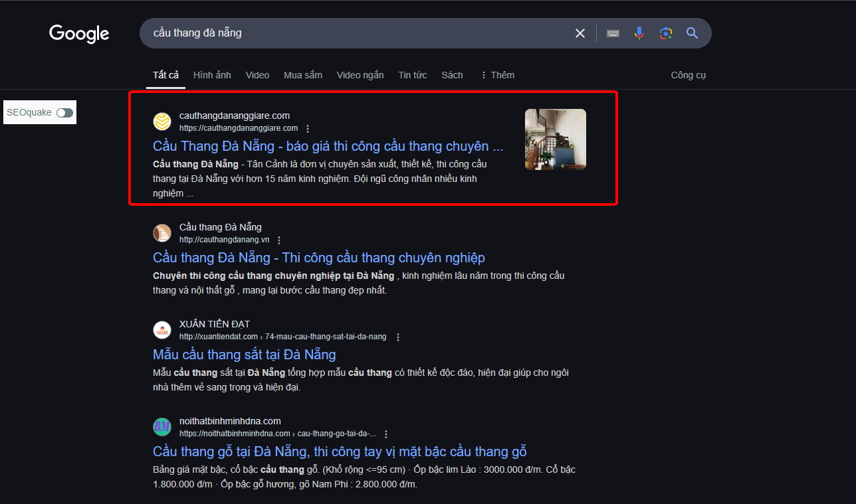Click the staircase thumbnail image
The width and height of the screenshot is (856, 504).
(x=556, y=139)
